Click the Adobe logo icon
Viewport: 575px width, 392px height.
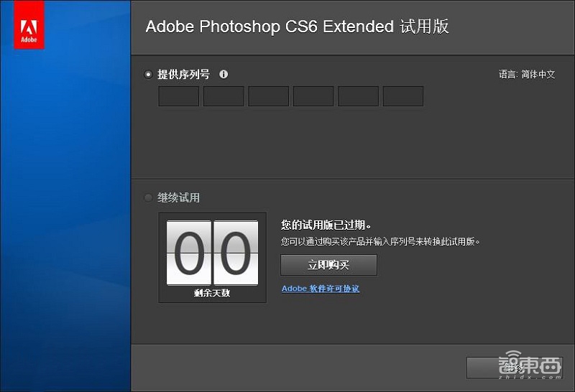coord(29,24)
